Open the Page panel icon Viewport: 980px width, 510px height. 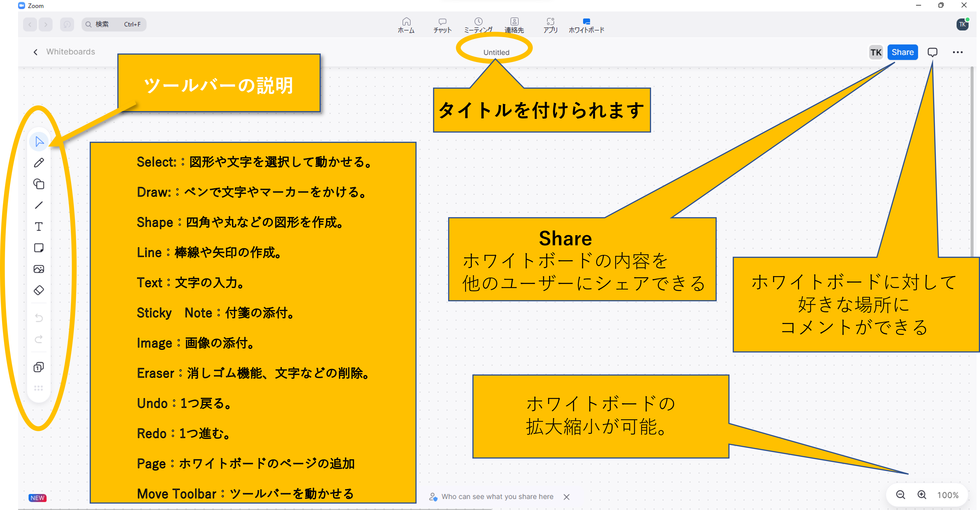coord(39,367)
